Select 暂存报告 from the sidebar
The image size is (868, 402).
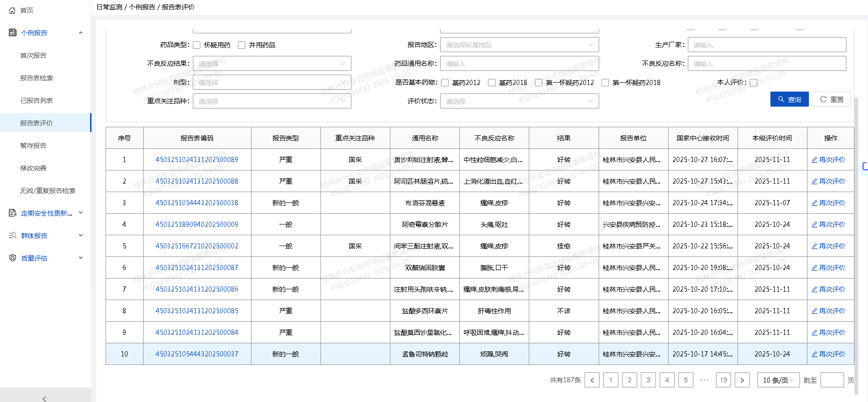click(33, 146)
